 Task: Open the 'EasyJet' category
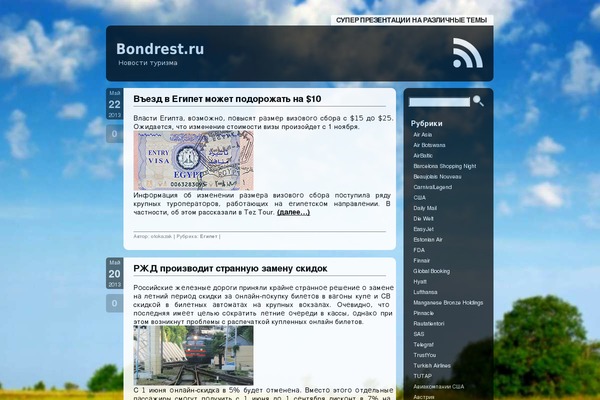pyautogui.click(x=423, y=229)
